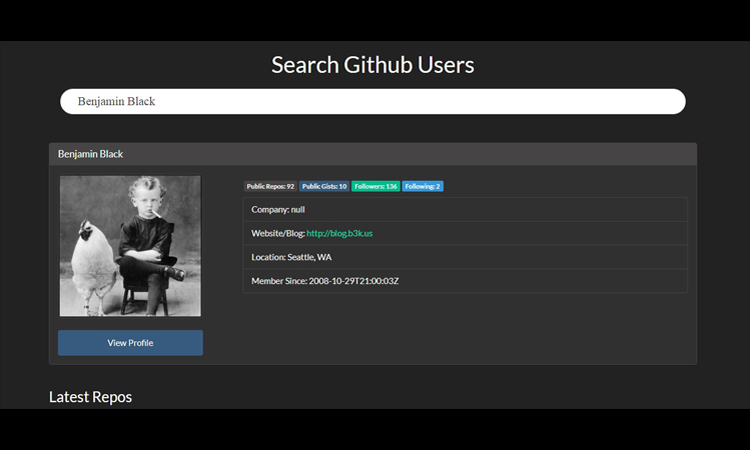Click the Benjamin Black panel heading
Viewport: 750px width, 450px height.
pos(373,154)
